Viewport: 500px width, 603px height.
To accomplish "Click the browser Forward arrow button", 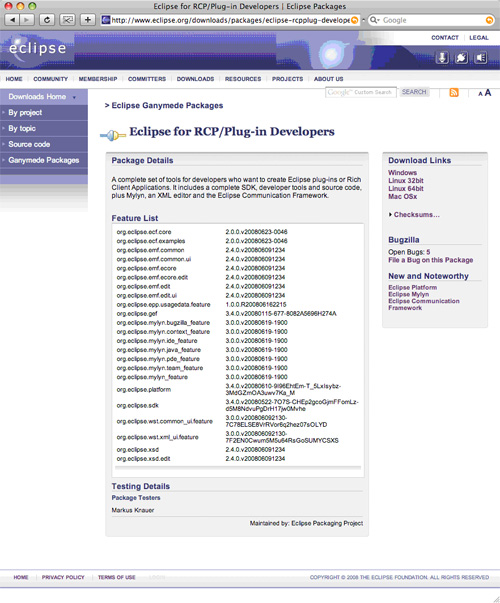I will click(27, 20).
